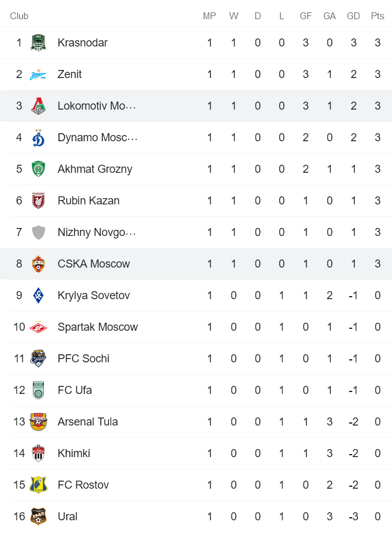Click the Arsenal Tula club badge

(x=38, y=422)
